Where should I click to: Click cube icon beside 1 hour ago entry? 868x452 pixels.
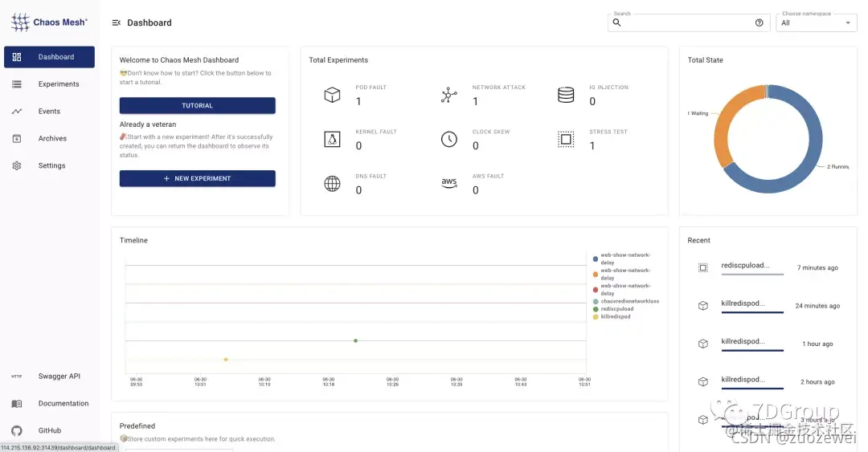coord(703,344)
